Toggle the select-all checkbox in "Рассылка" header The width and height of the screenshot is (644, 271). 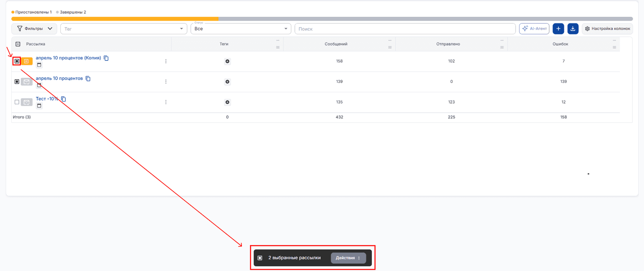pyautogui.click(x=18, y=44)
